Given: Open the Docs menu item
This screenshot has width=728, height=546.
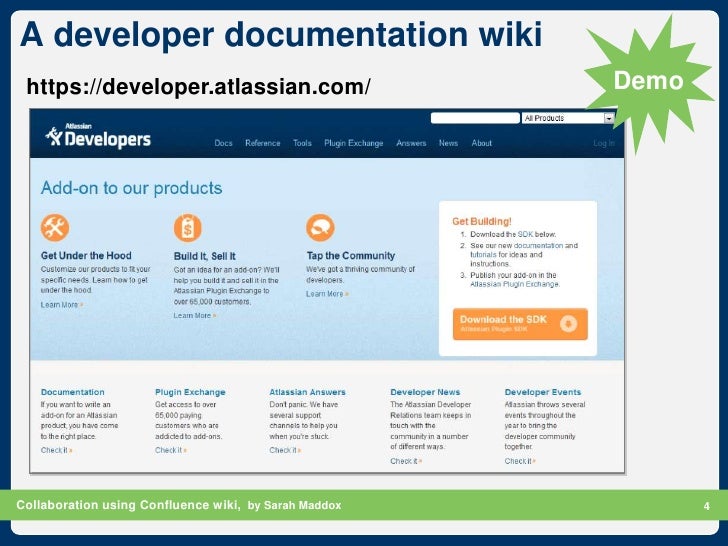Looking at the screenshot, I should [x=223, y=143].
